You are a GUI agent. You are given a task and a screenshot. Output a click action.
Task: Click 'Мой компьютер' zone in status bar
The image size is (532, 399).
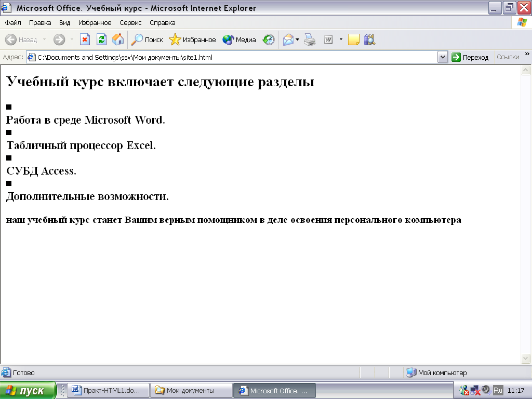tap(437, 373)
